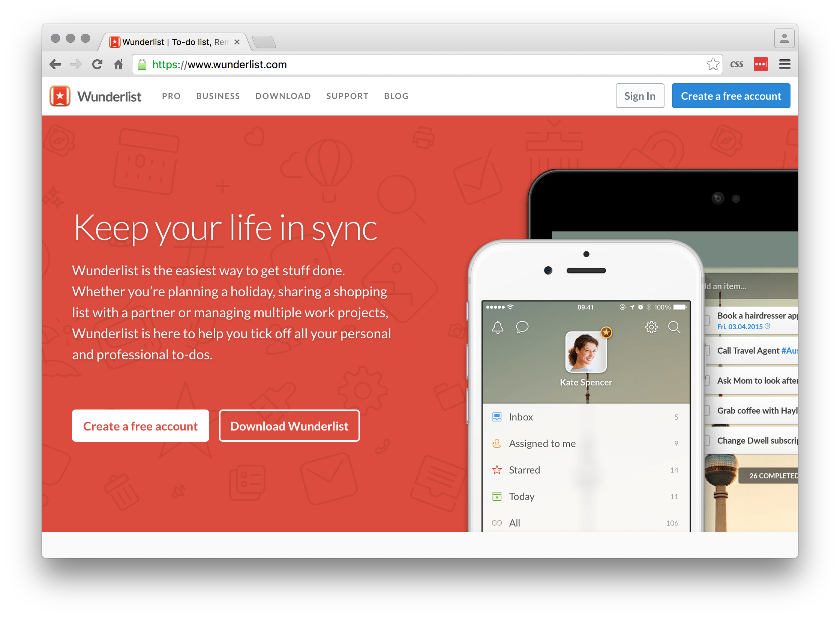
Task: Select the Inbox list icon
Action: [497, 416]
